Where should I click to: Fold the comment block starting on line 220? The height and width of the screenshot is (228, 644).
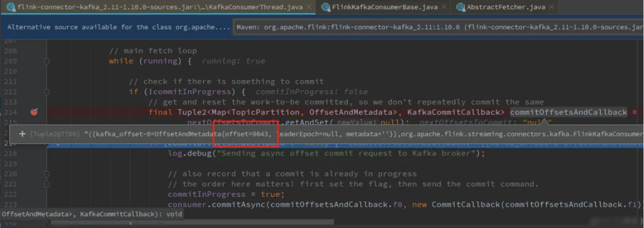[46, 174]
